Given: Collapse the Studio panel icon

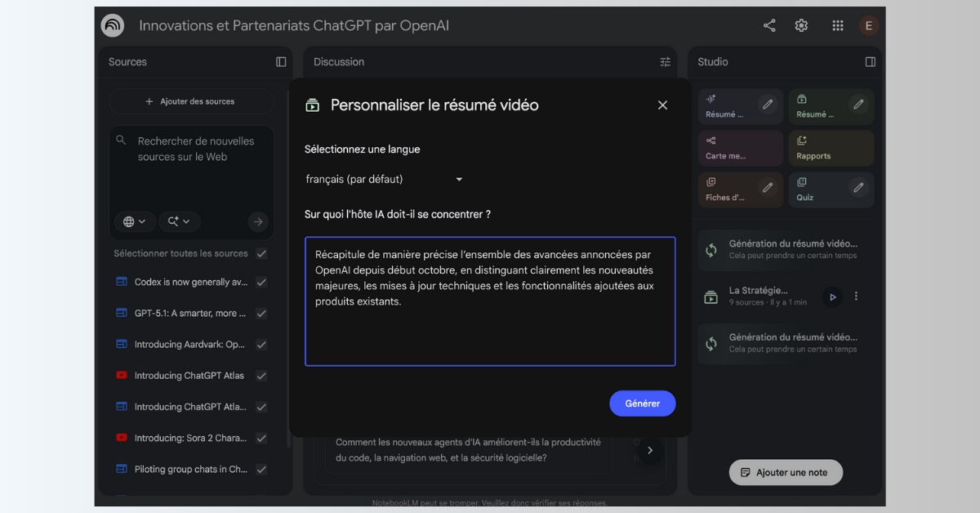Looking at the screenshot, I should [x=870, y=62].
